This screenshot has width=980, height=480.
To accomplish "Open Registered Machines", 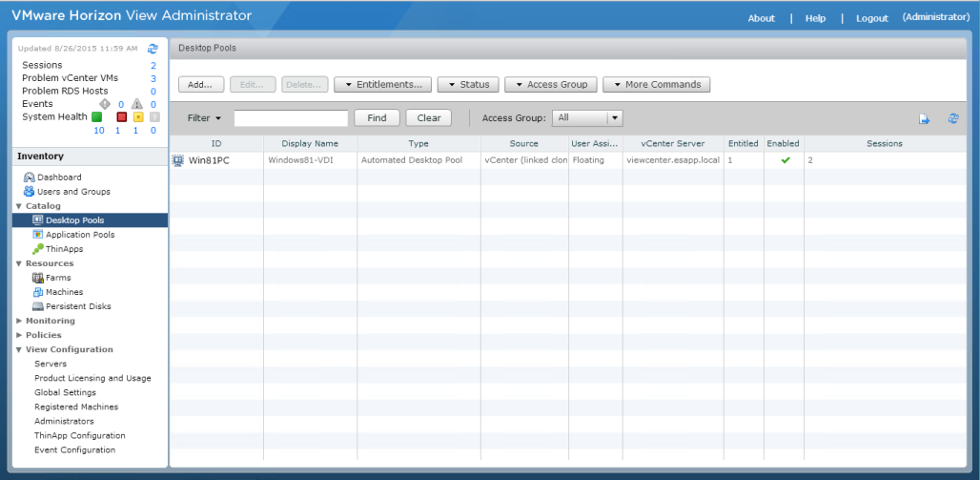I will click(x=76, y=407).
